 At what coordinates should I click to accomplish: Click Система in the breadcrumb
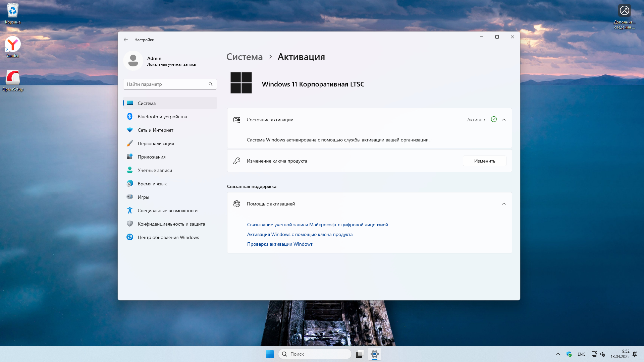pyautogui.click(x=244, y=57)
